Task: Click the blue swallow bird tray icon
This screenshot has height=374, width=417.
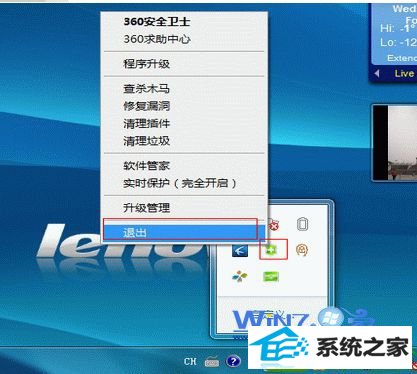Action: [240, 250]
